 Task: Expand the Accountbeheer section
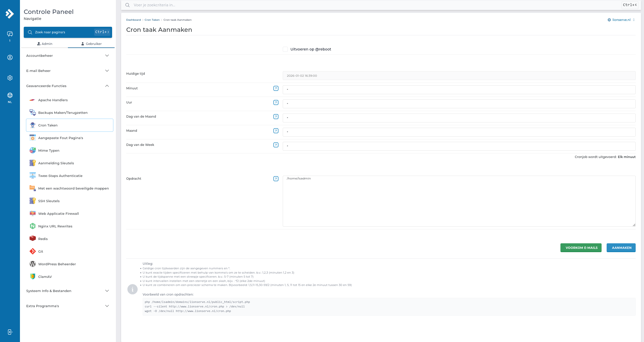(x=68, y=56)
